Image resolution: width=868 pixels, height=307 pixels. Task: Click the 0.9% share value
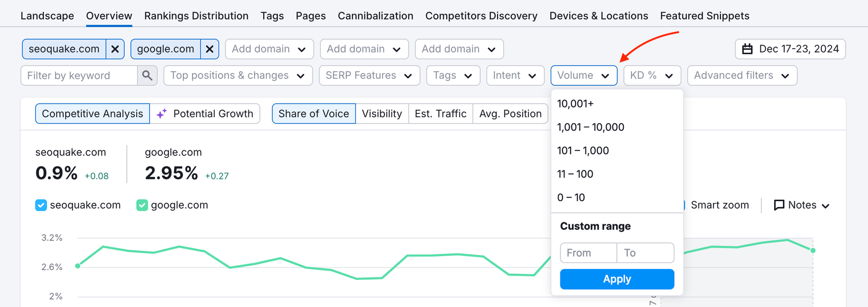click(x=56, y=173)
